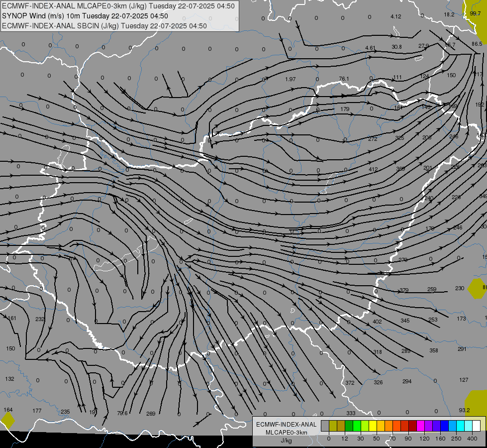Click legend tick label 90
Screen dimensions: 487x448
[408, 439]
